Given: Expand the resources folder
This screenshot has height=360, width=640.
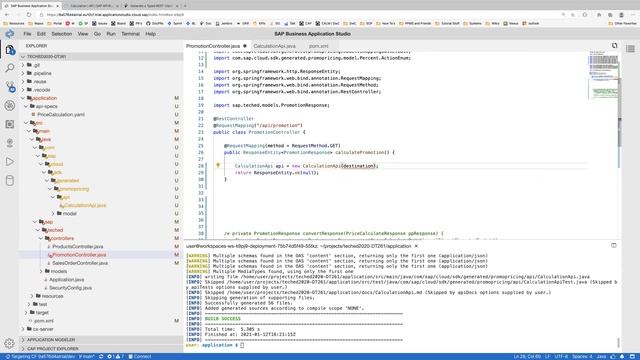Looking at the screenshot, I should pos(32,296).
